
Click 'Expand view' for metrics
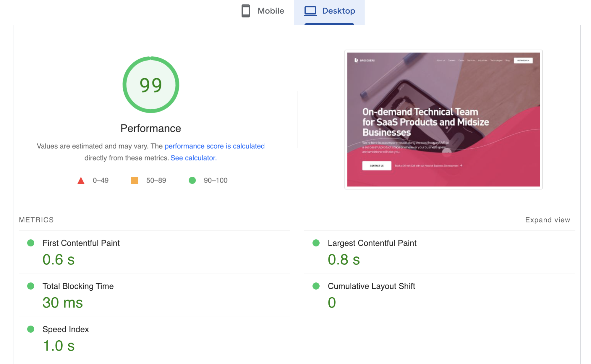pos(548,220)
